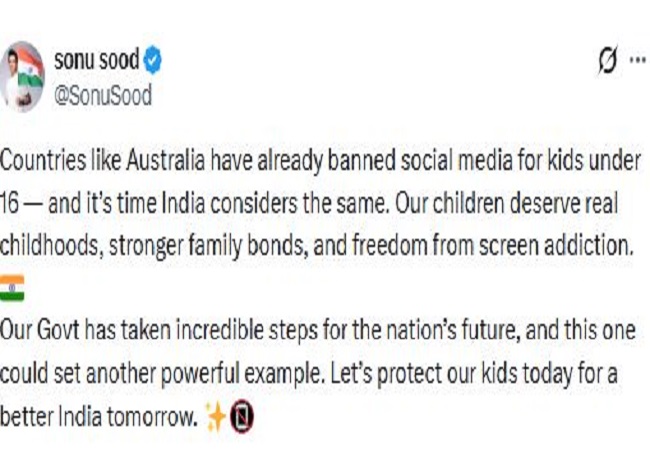
Task: Click the words "Our Govt"
Action: coord(37,330)
